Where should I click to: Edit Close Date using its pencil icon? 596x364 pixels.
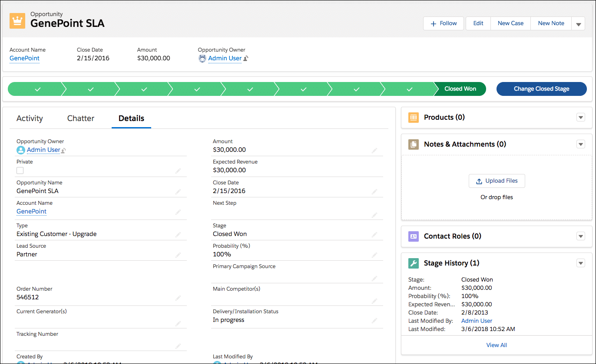coord(374,191)
